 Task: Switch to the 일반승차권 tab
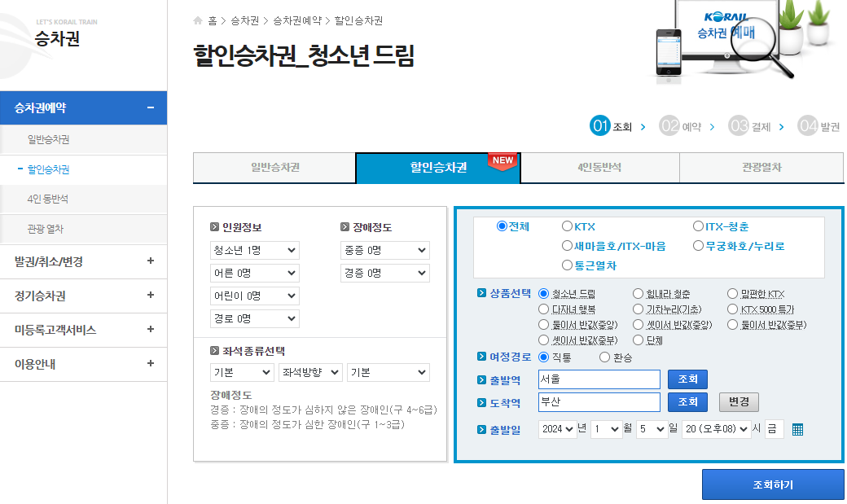(274, 168)
